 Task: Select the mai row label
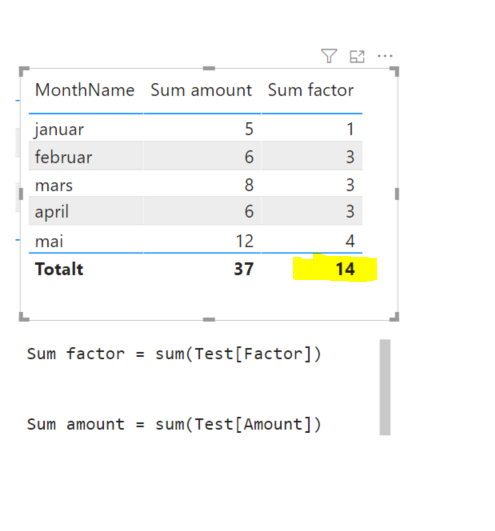49,241
